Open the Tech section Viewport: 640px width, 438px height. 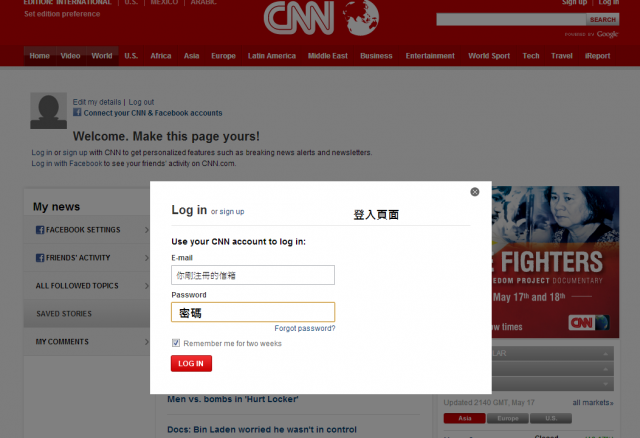click(x=531, y=56)
